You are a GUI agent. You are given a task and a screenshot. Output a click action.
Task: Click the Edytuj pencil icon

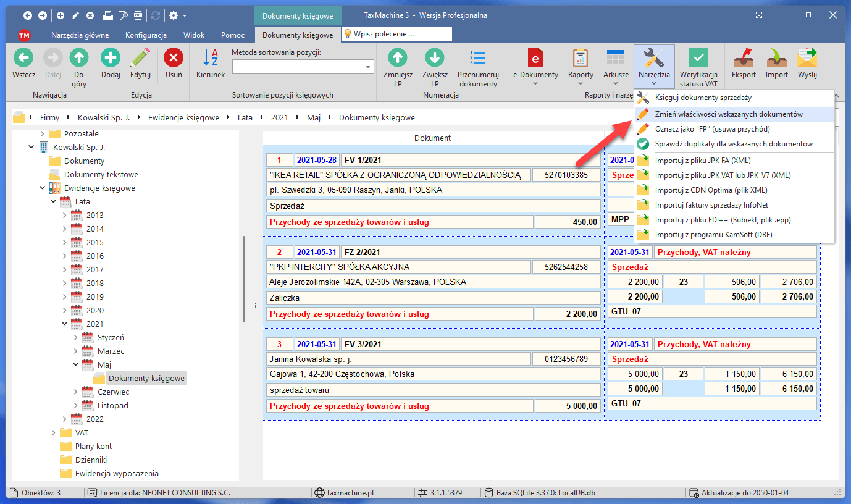(x=141, y=59)
